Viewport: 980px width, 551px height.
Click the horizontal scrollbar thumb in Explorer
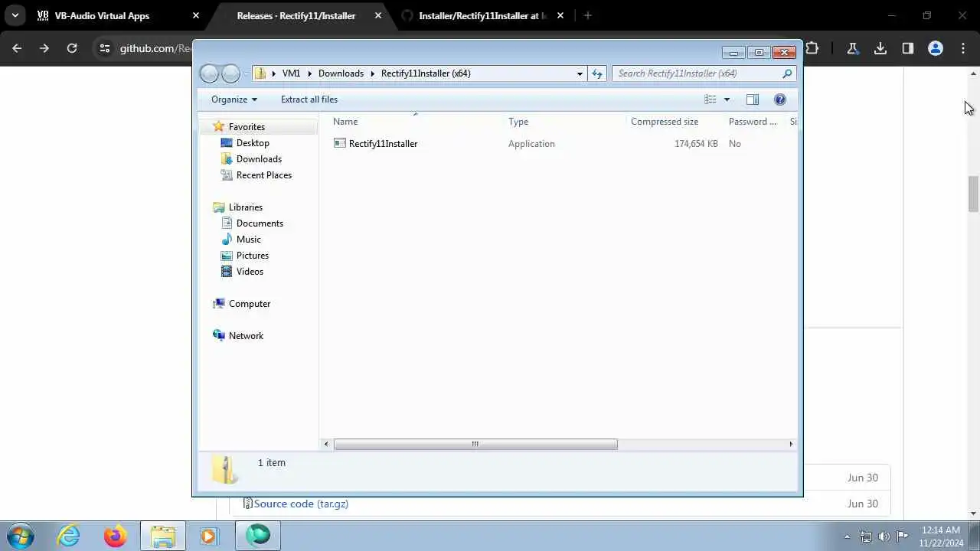475,444
